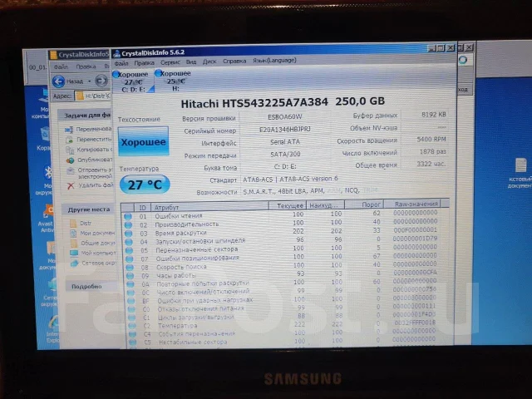Click the Forward arrow button in Explorer
The width and height of the screenshot is (532, 399).
(101, 81)
